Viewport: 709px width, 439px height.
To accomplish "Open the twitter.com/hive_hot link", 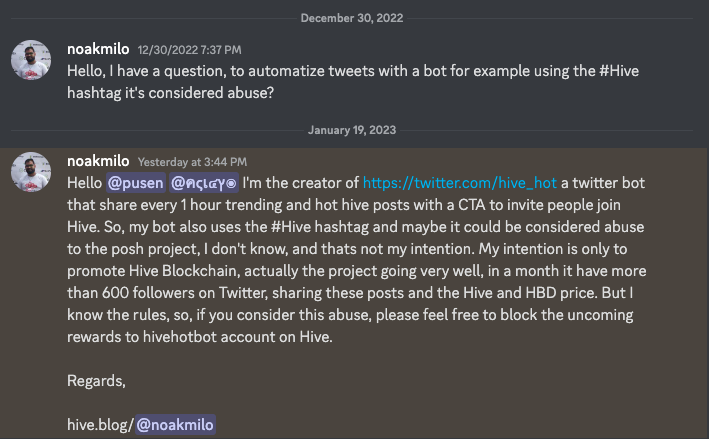I will click(459, 184).
